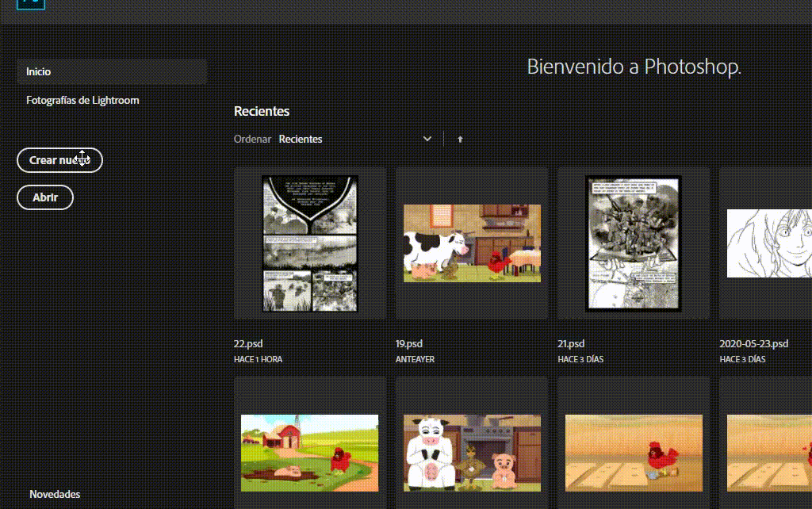Click the Photoshop logo icon

click(31, 5)
